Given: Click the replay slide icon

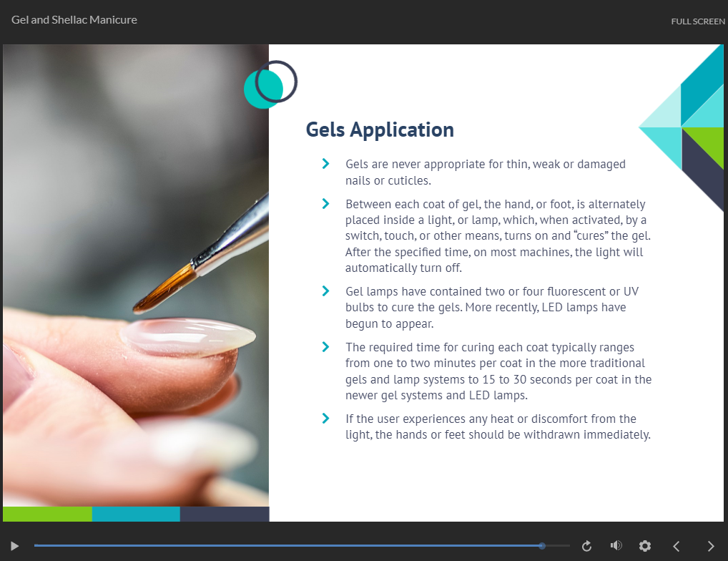Looking at the screenshot, I should tap(586, 546).
